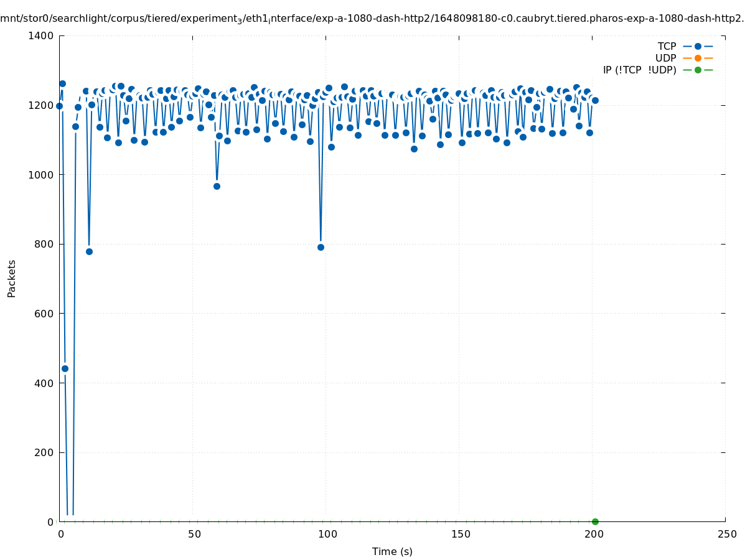Click the green IP legend marker
This screenshot has height=560, width=745.
pos(698,70)
